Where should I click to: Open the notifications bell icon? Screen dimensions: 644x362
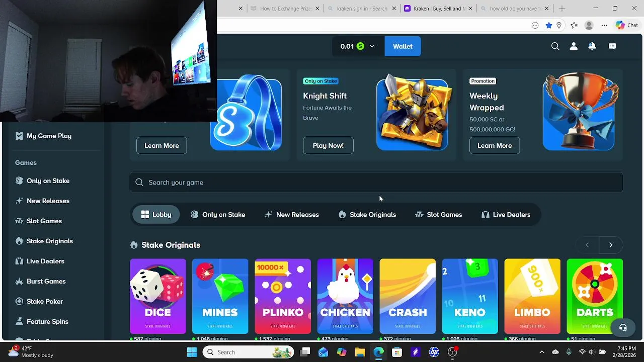[592, 46]
